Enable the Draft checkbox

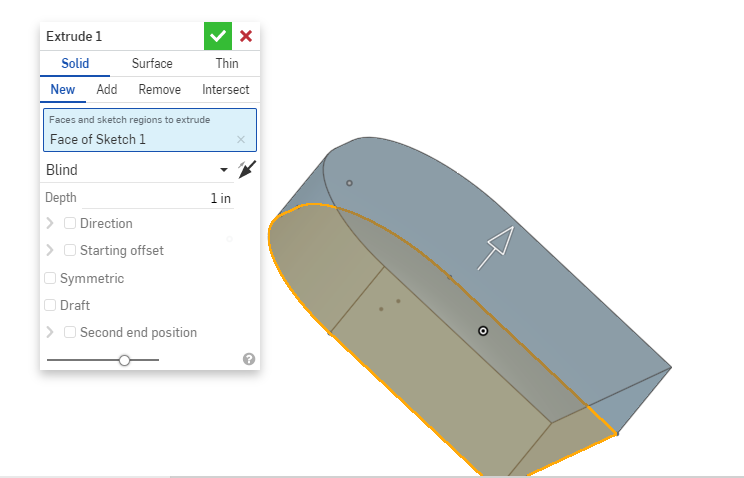[x=50, y=305]
